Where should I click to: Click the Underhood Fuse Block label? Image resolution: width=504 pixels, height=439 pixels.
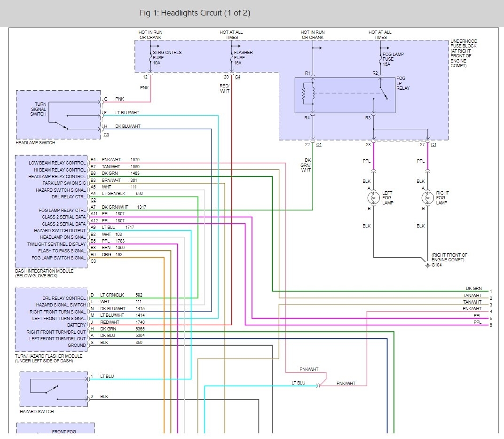pos(464,54)
